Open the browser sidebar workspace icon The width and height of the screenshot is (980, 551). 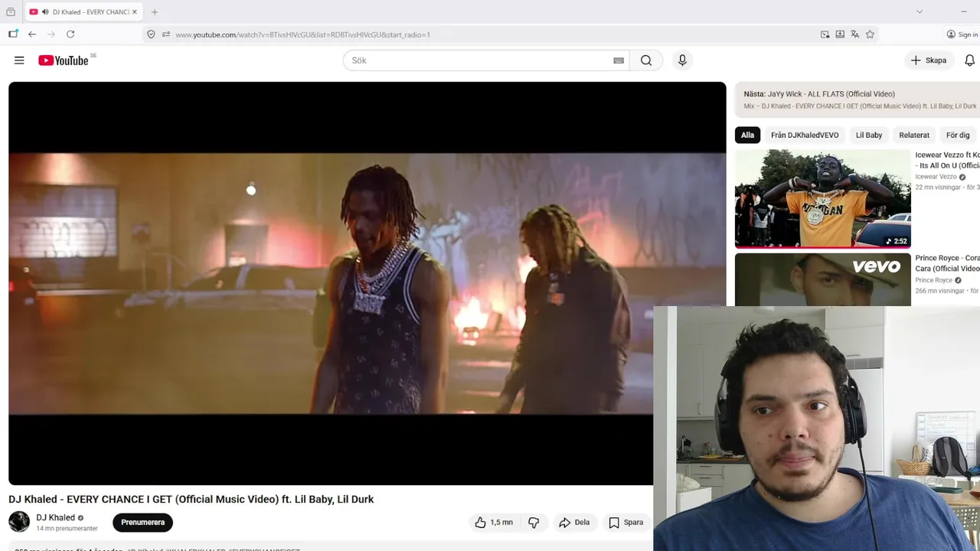coord(13,34)
